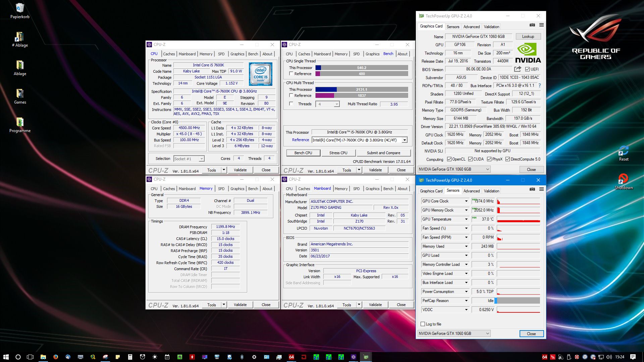The image size is (644, 362).
Task: Open GPU-Z hamburger menu in Sensors window
Action: pyautogui.click(x=541, y=189)
